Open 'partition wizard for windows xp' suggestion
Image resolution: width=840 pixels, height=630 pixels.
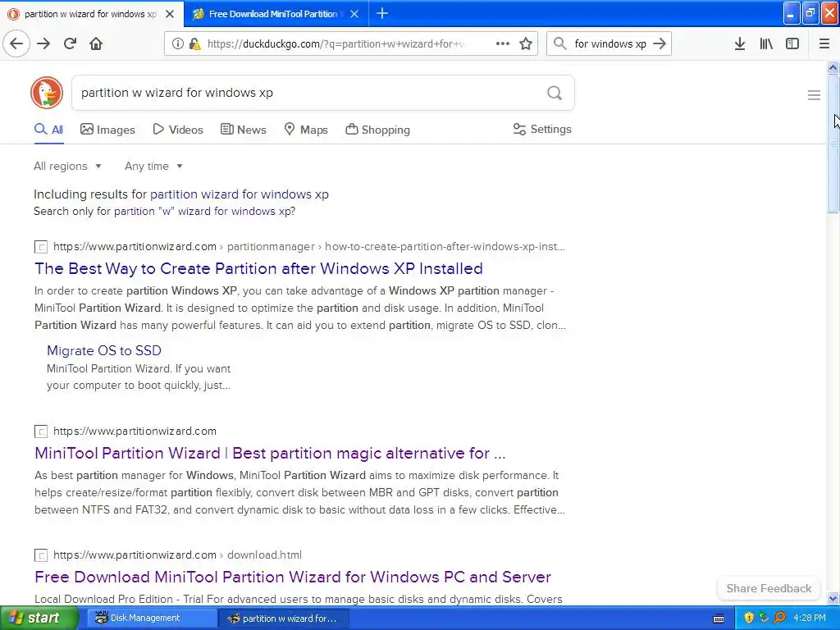pyautogui.click(x=240, y=194)
